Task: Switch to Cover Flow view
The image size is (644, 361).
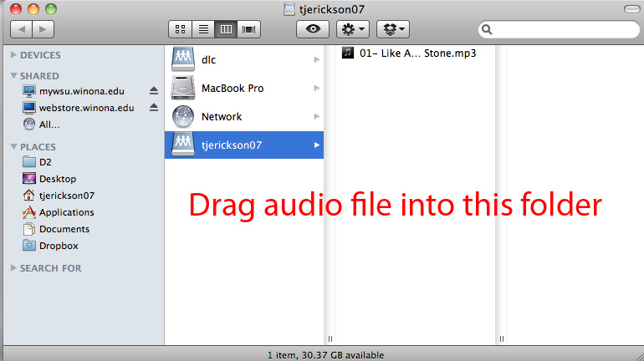Action: (x=248, y=29)
